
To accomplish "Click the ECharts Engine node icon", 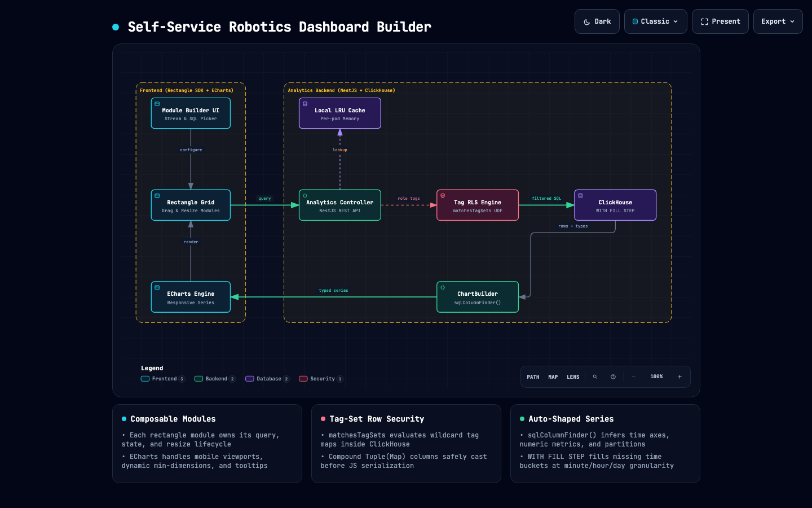I will click(157, 287).
